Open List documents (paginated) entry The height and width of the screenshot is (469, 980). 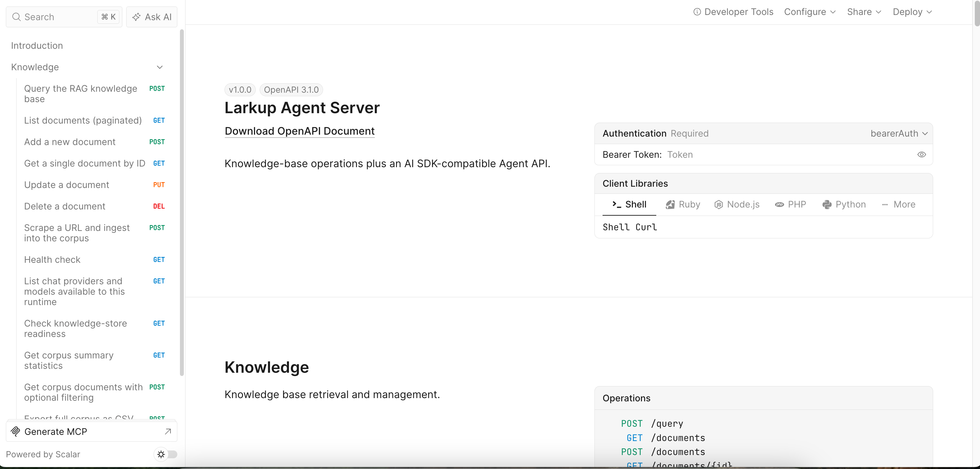click(94, 120)
